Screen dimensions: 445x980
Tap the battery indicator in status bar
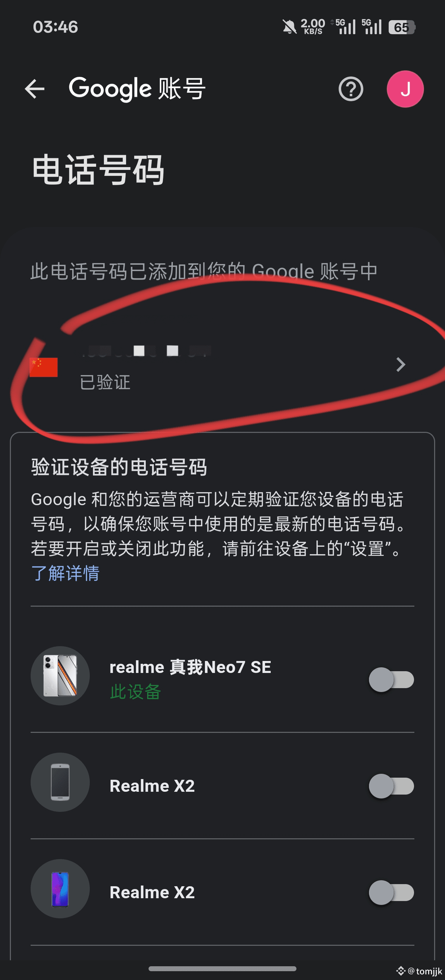coord(402,27)
